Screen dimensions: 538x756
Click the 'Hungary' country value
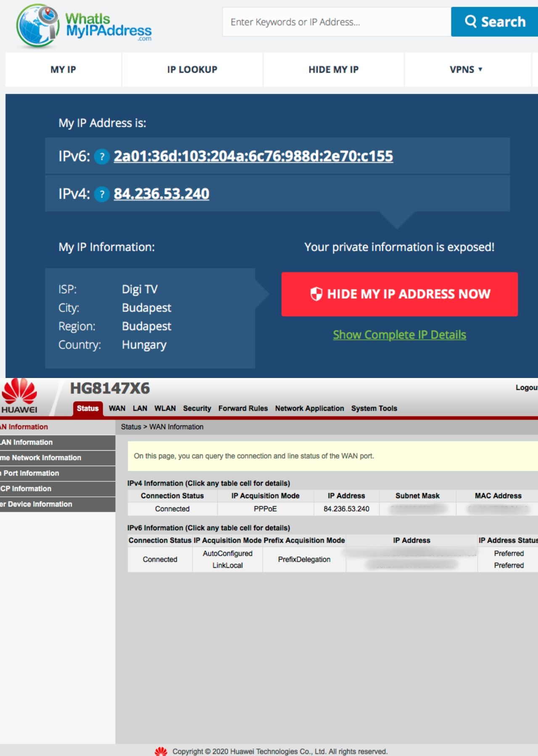tap(144, 345)
